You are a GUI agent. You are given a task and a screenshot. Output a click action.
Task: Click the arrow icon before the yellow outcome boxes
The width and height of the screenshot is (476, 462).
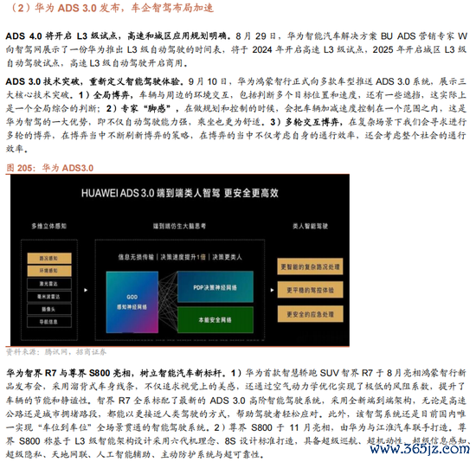pos(272,290)
